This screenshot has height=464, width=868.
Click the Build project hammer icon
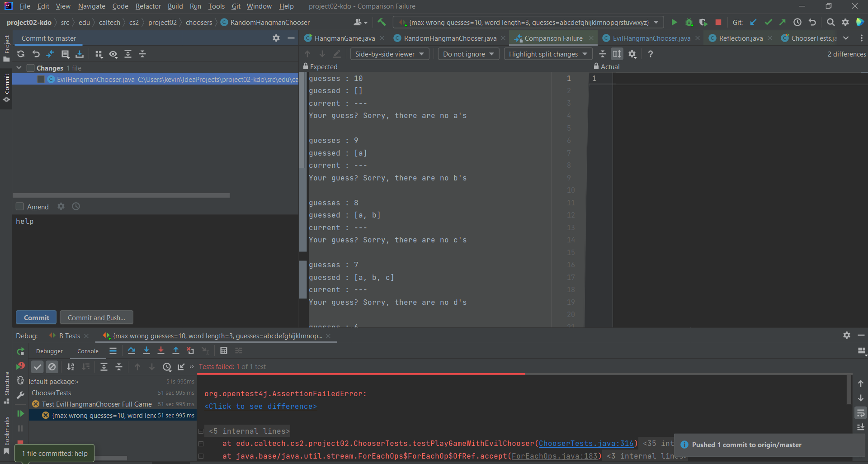pyautogui.click(x=382, y=22)
